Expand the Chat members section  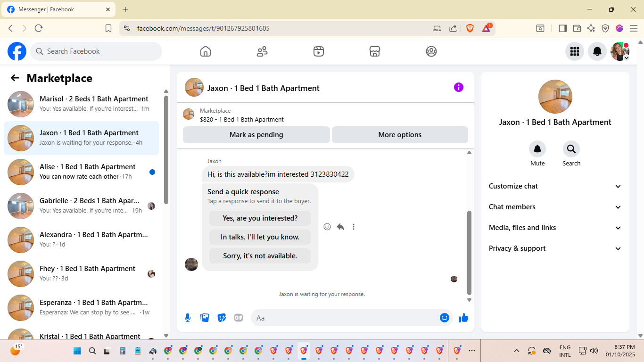(x=555, y=207)
